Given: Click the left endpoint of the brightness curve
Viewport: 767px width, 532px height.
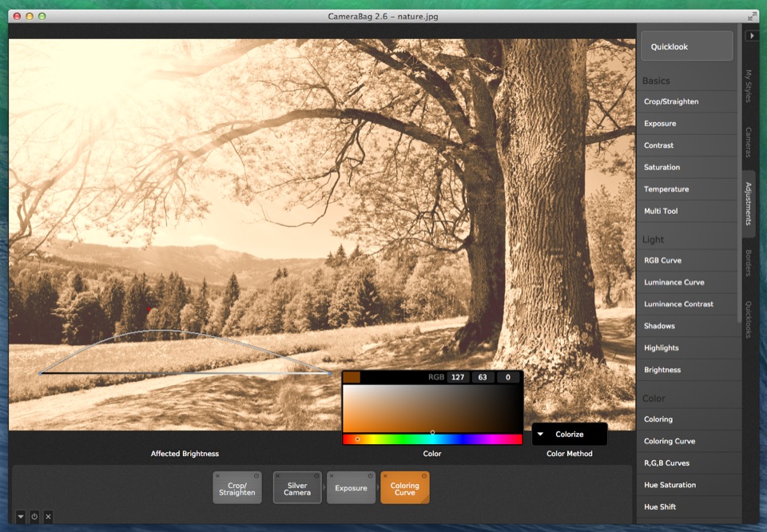Looking at the screenshot, I should click(40, 374).
